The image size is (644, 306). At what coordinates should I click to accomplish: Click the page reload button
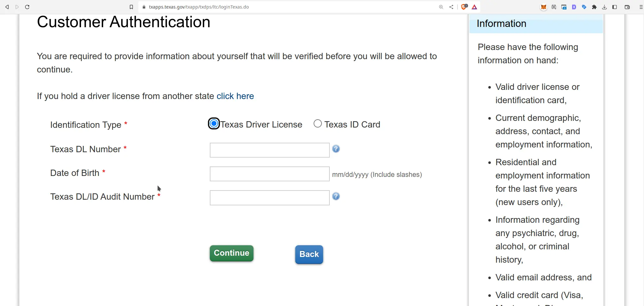tap(27, 7)
